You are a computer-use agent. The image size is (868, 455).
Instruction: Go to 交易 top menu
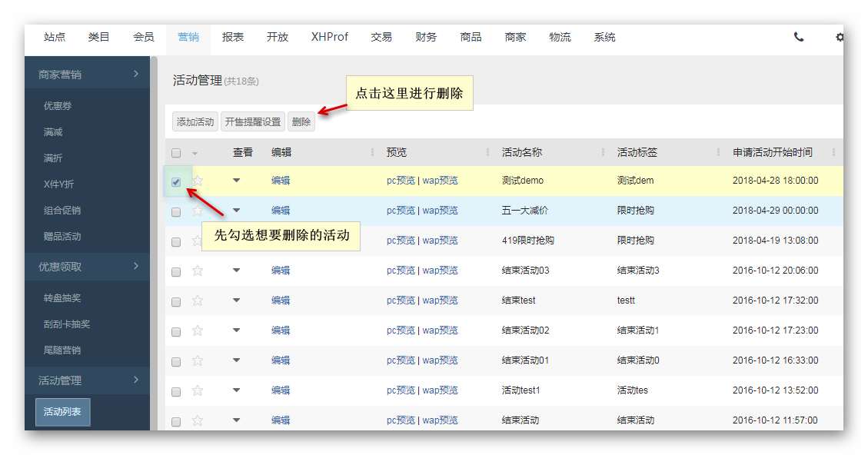point(381,37)
